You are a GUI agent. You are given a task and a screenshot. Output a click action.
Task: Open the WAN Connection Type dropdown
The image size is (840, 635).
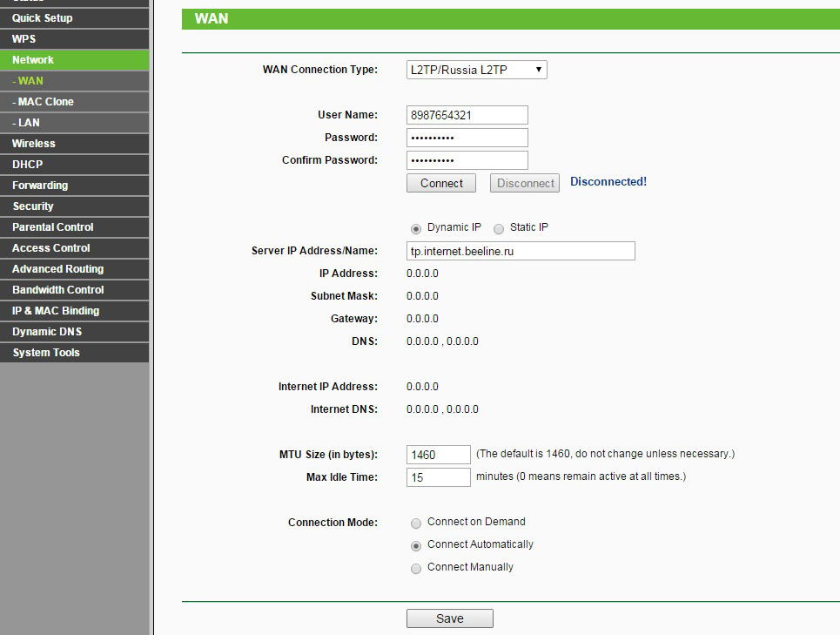(x=476, y=70)
